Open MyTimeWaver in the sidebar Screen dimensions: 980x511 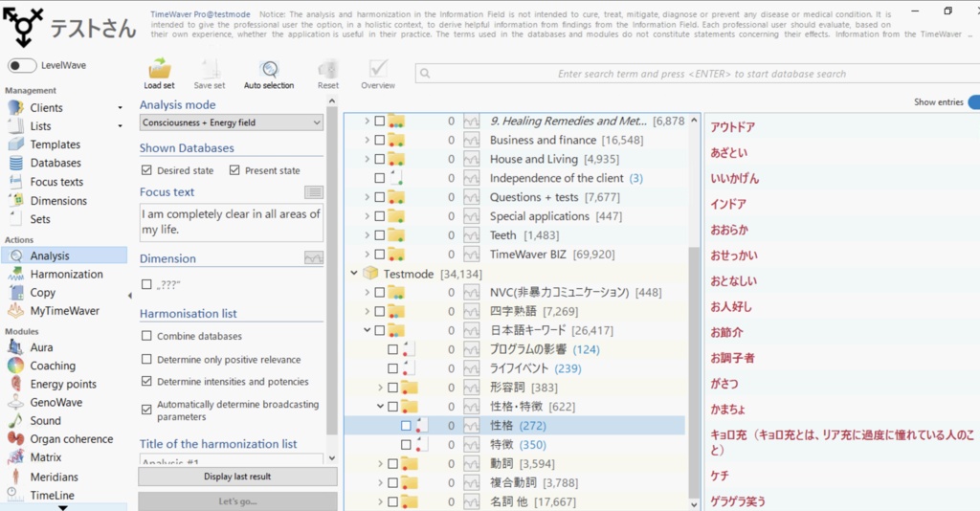(x=64, y=310)
